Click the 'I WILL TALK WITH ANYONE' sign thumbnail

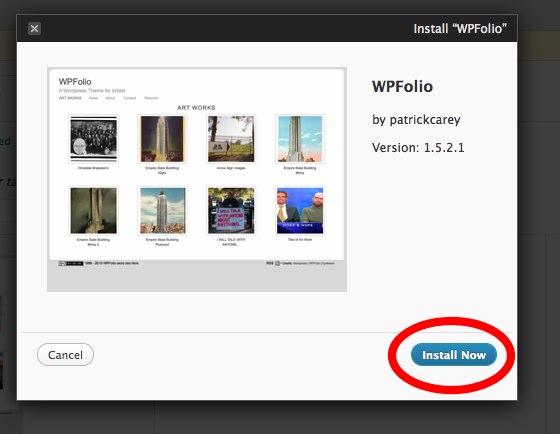pyautogui.click(x=231, y=211)
